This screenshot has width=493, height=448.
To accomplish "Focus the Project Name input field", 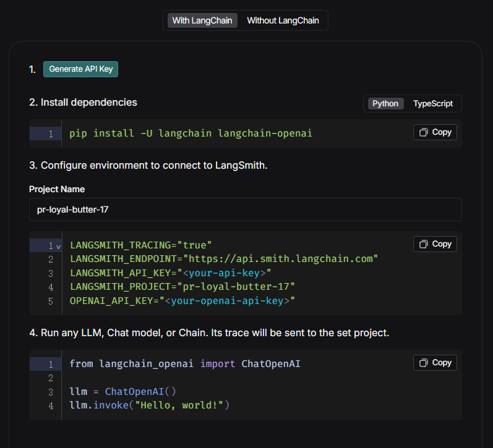I will (x=245, y=209).
